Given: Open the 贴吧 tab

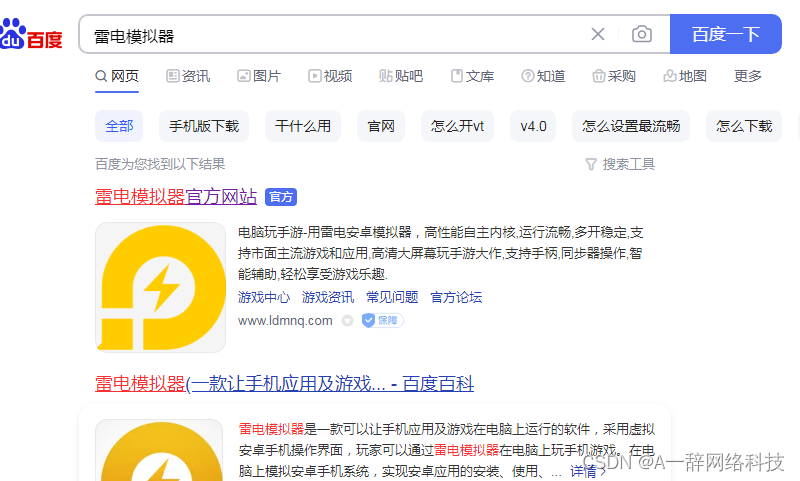Looking at the screenshot, I should [x=401, y=77].
